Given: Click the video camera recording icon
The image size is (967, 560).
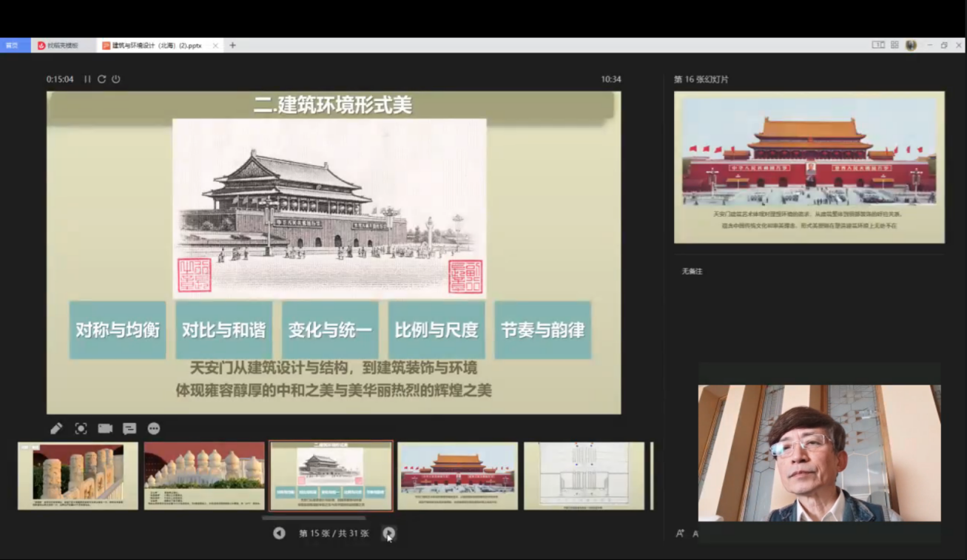Looking at the screenshot, I should [105, 428].
